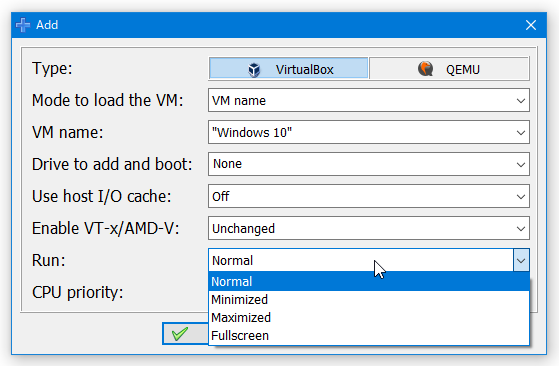Click the QEMU bird icon
Viewport: 559px width, 366px height.
[x=425, y=68]
